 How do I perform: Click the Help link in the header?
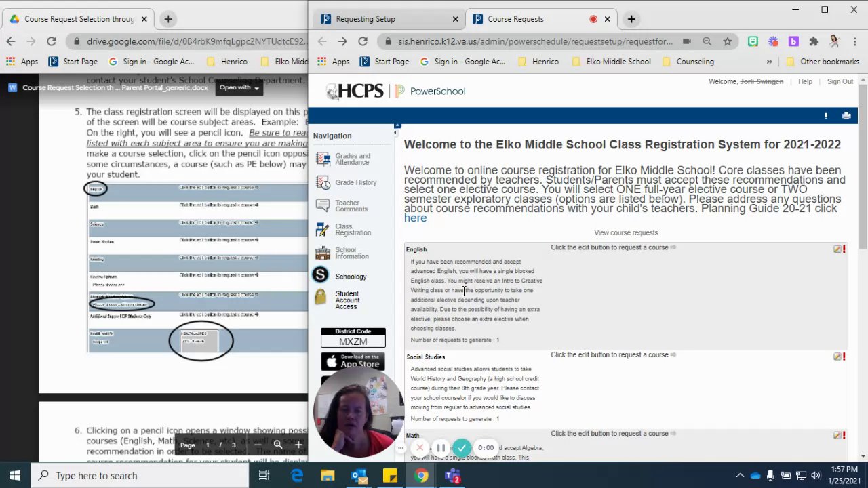tap(805, 81)
